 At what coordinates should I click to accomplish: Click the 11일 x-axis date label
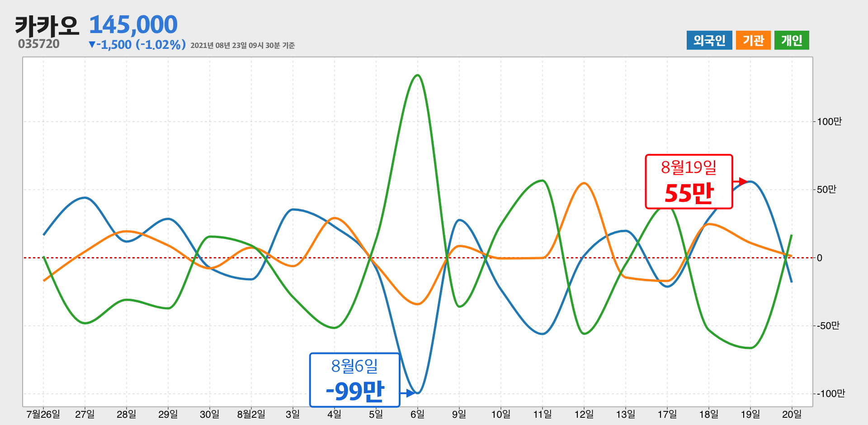542,414
